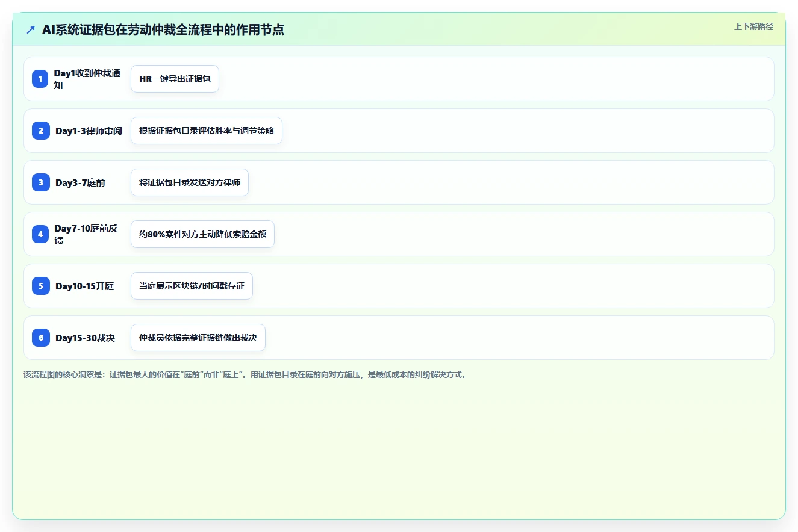Click step number 1 badge

click(40, 79)
